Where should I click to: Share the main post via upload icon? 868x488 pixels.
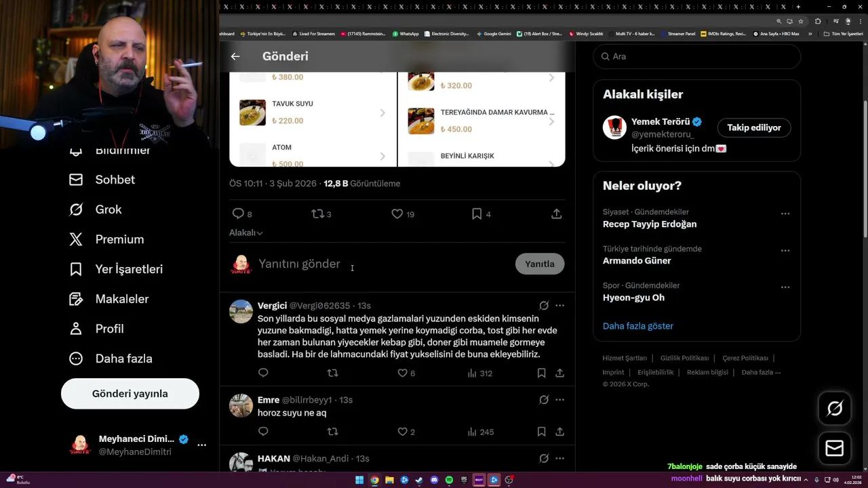(x=557, y=214)
